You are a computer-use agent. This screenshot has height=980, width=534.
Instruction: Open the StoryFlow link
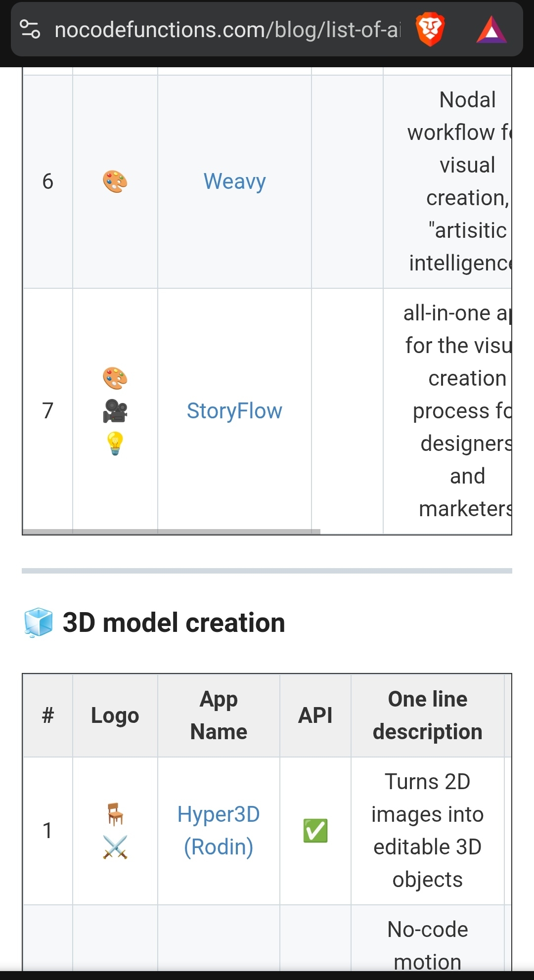coord(234,411)
